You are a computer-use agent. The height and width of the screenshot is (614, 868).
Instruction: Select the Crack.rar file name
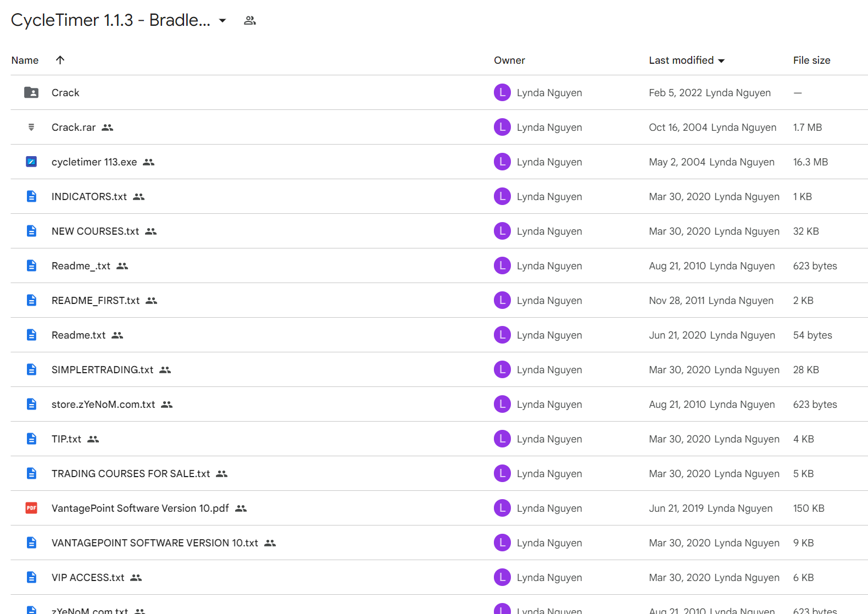(x=74, y=128)
